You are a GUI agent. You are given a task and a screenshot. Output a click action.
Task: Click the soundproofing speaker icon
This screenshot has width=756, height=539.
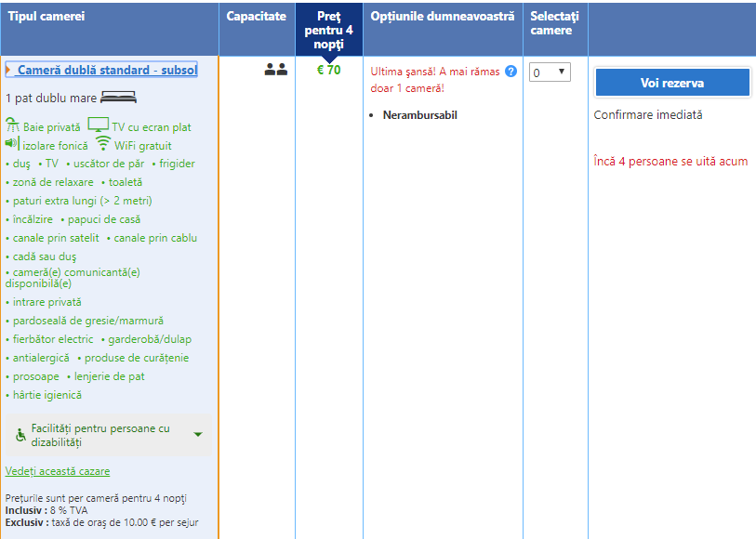12,144
